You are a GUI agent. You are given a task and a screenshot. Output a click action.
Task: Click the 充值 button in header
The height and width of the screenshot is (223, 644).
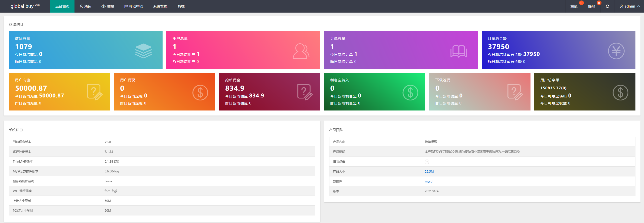pyautogui.click(x=574, y=6)
